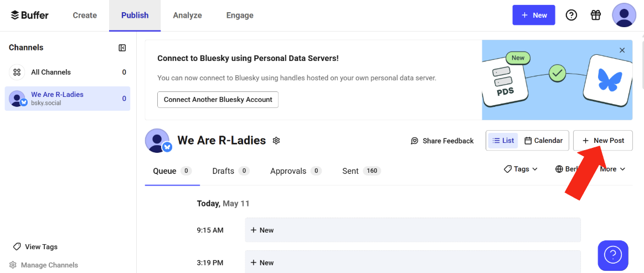Open the user profile avatar menu

click(624, 15)
